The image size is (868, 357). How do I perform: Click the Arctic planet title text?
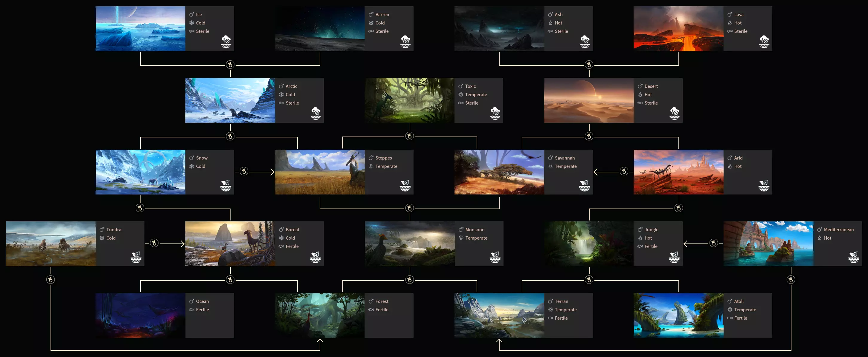pyautogui.click(x=291, y=86)
